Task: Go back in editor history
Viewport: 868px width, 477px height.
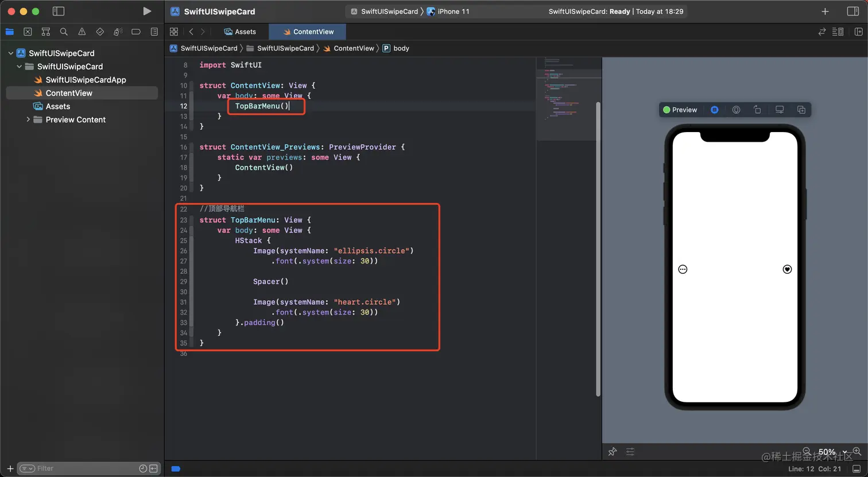Action: pos(191,32)
